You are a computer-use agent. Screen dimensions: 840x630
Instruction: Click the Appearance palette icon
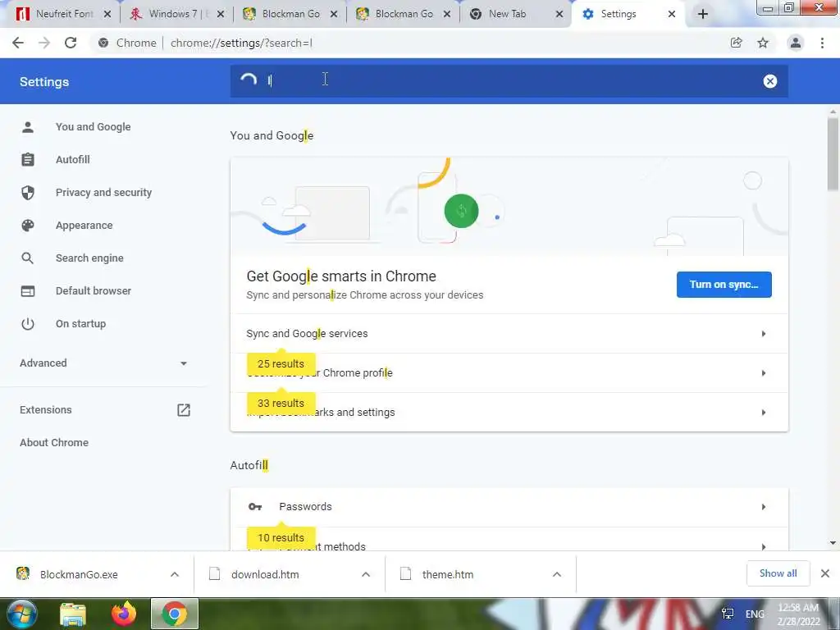tap(28, 225)
